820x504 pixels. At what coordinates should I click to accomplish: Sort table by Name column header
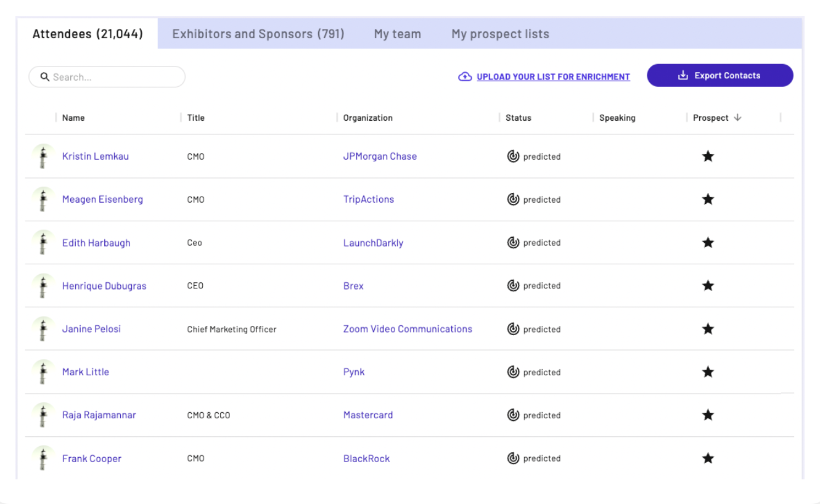point(73,118)
